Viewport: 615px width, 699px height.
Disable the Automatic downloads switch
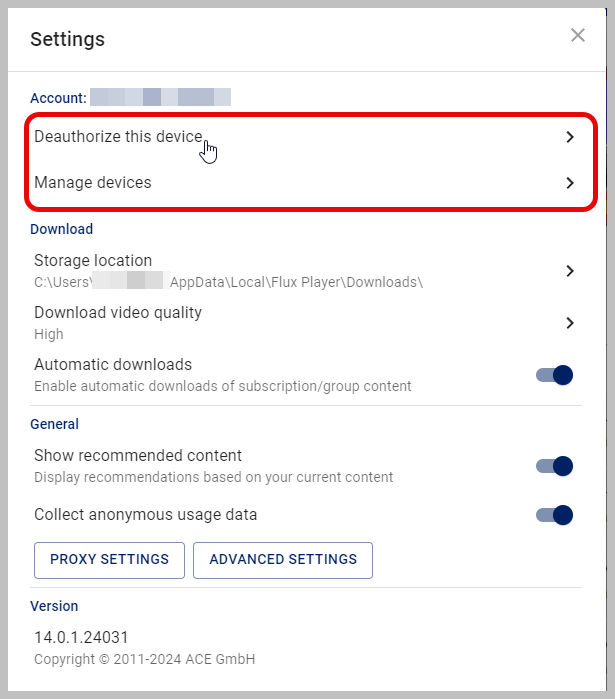point(554,375)
